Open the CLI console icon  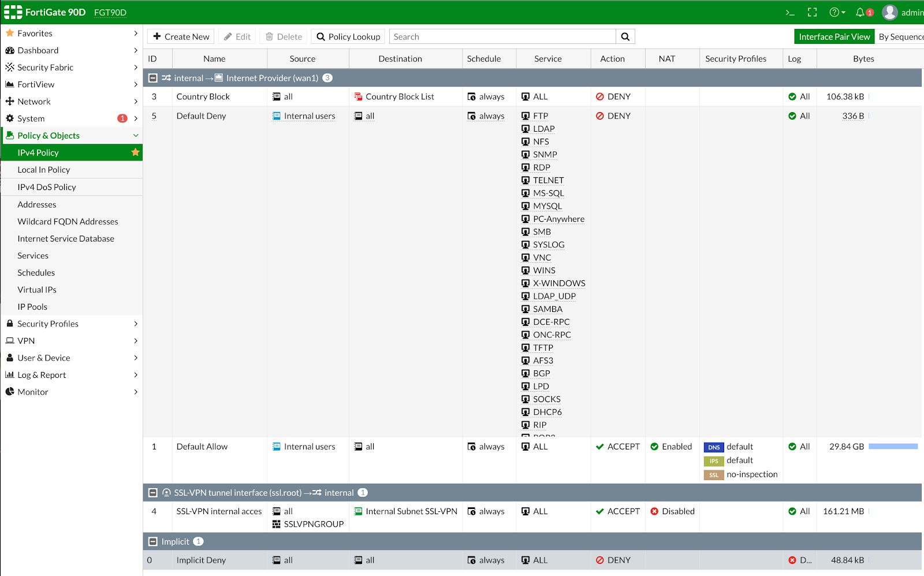[x=790, y=12]
